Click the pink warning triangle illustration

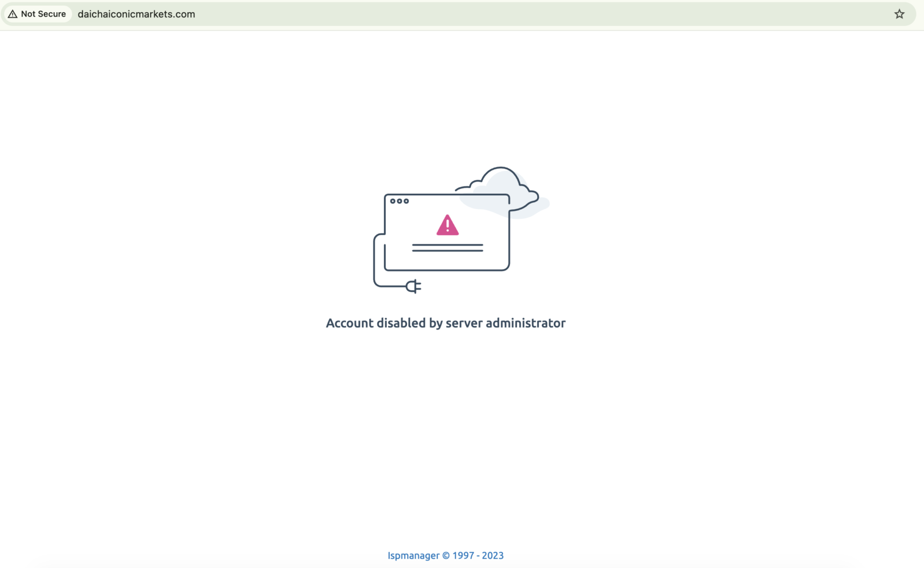448,225
